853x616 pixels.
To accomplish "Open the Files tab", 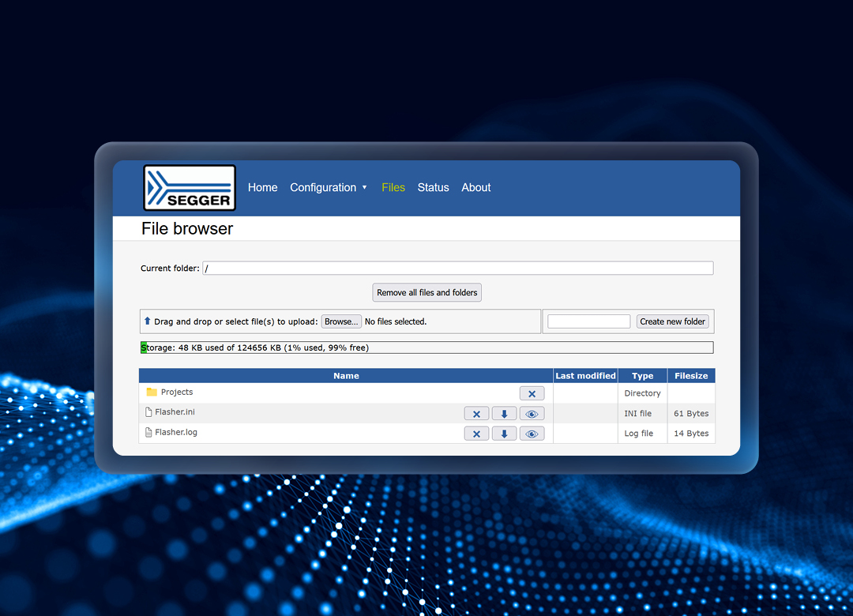I will (x=393, y=188).
